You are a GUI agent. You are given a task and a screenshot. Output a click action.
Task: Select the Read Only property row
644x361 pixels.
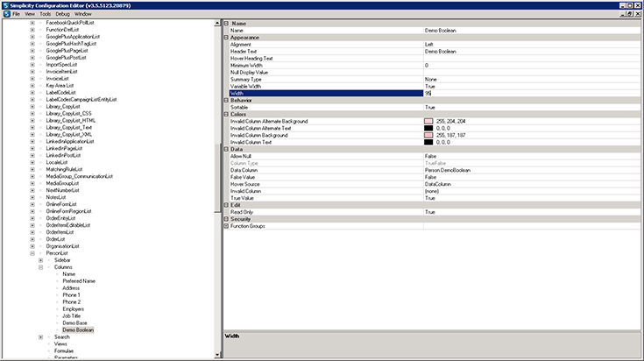(x=434, y=212)
